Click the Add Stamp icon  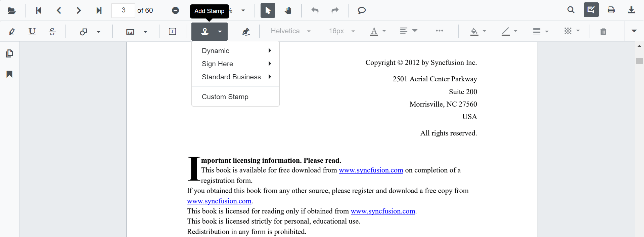205,32
